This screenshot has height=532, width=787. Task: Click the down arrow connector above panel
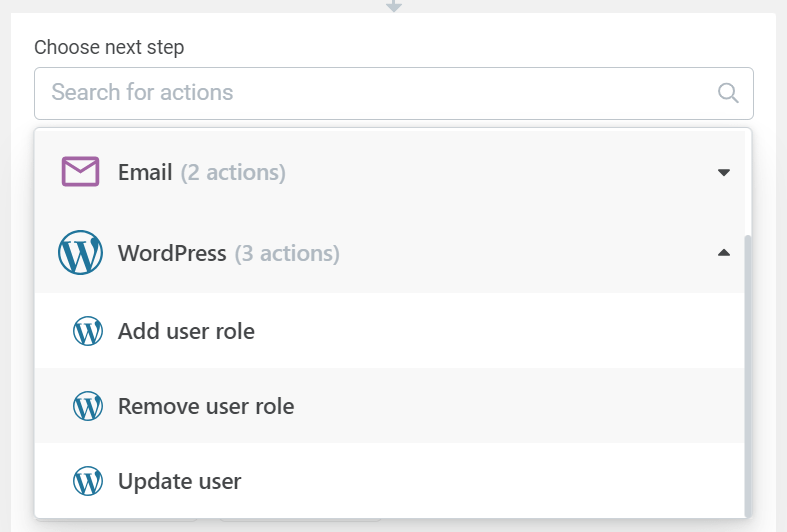(394, 6)
